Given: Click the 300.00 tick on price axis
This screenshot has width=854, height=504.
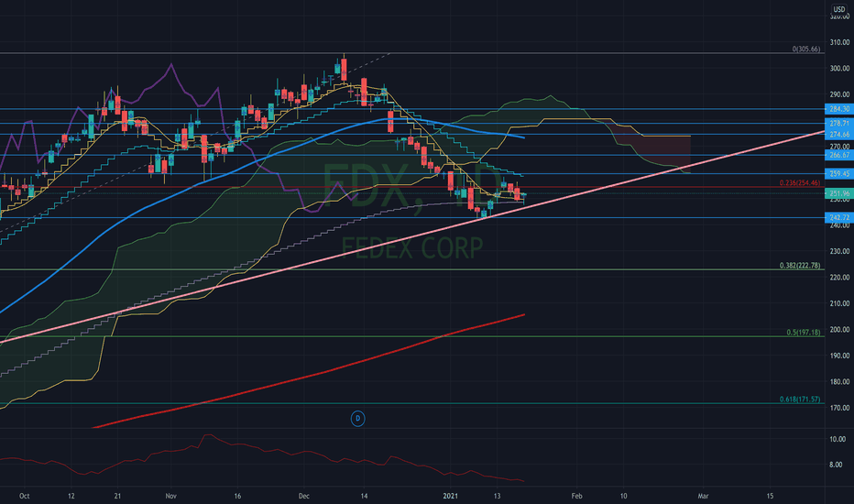Looking at the screenshot, I should tap(839, 69).
